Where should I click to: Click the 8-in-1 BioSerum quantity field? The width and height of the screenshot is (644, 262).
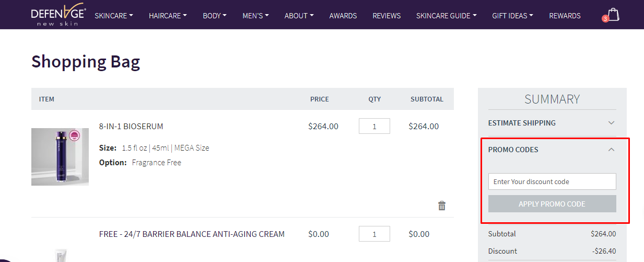click(x=374, y=126)
